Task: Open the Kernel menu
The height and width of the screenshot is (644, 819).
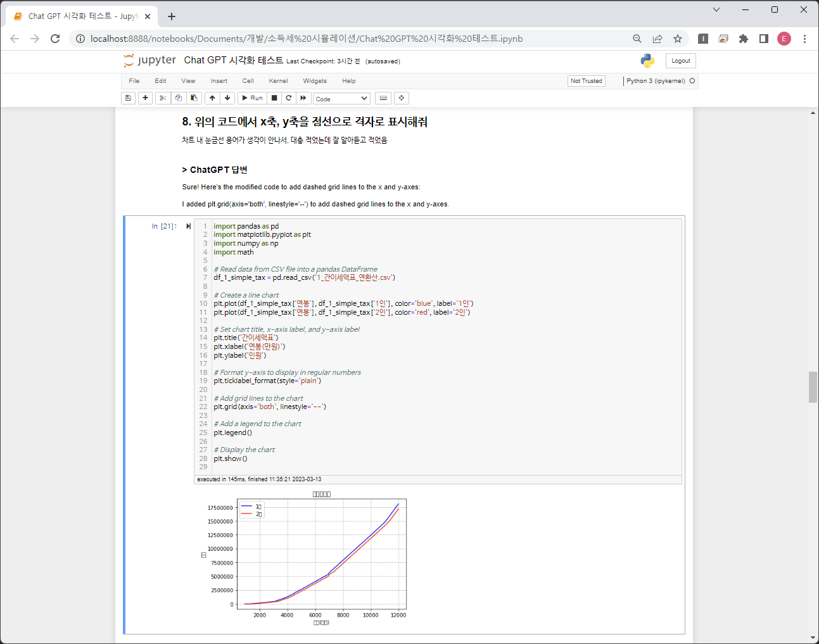Action: pos(278,81)
